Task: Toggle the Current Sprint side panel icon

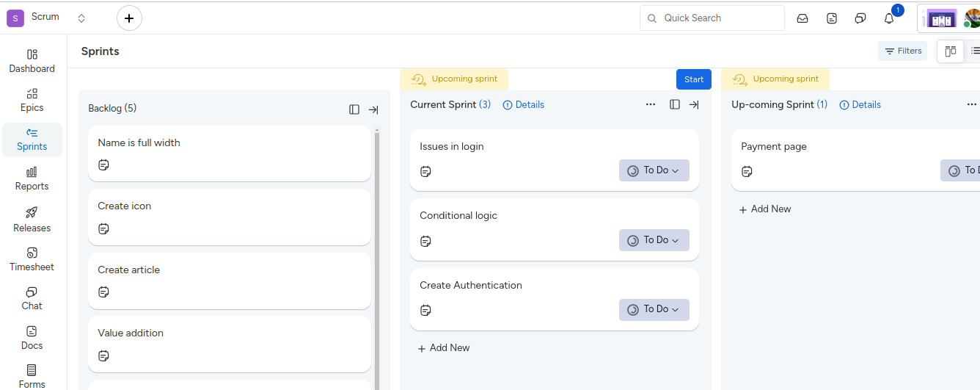Action: click(675, 105)
